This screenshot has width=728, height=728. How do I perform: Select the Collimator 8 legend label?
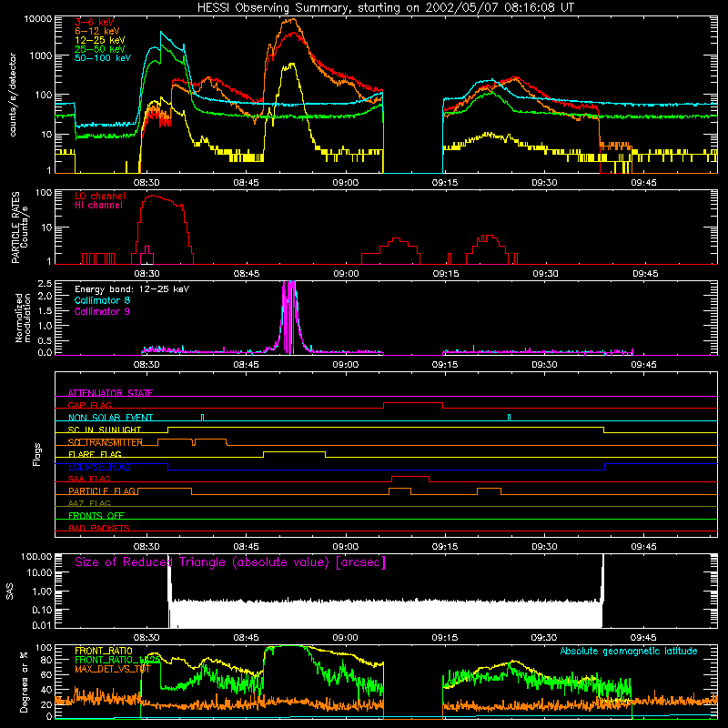(102, 300)
